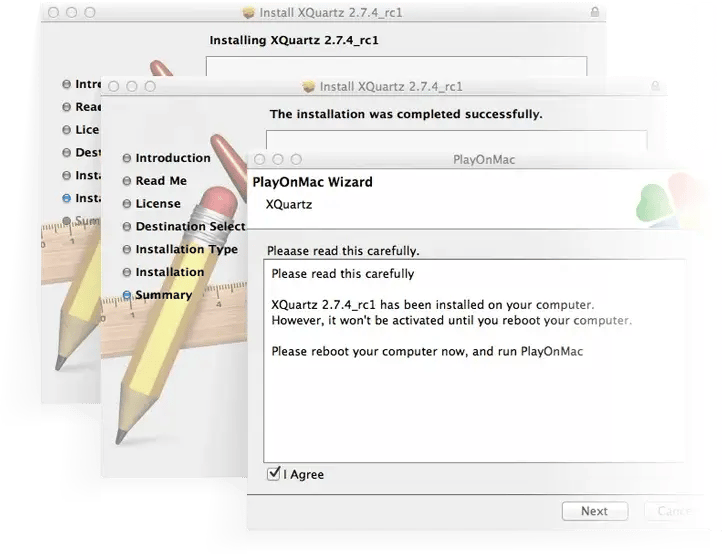The image size is (722, 554).
Task: Close the middle Install XQuartz window
Action: (x=113, y=87)
